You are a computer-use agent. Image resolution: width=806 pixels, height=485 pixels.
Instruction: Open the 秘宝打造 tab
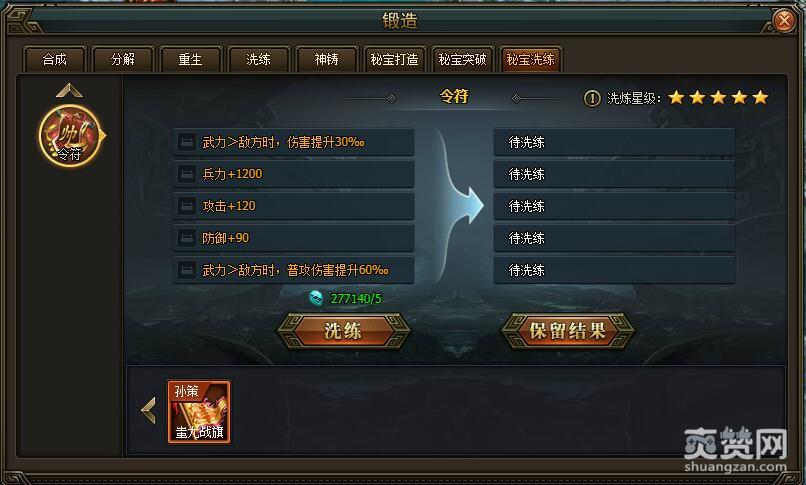click(394, 59)
